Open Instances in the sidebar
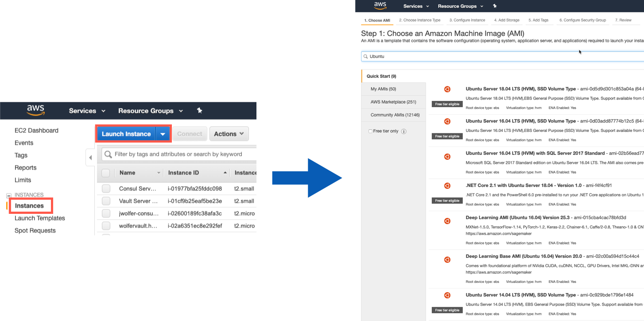644x321 pixels. coord(29,206)
